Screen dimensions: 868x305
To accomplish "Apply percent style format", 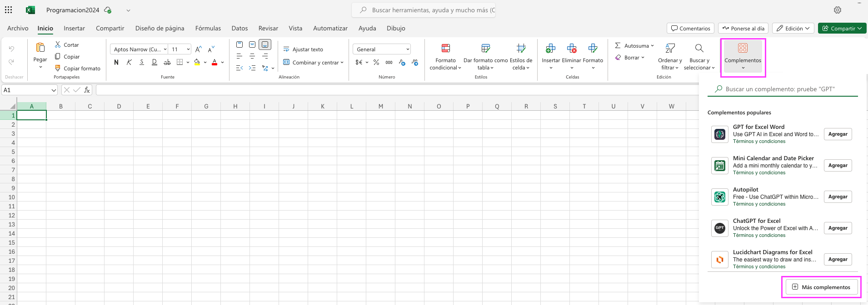I will point(376,62).
